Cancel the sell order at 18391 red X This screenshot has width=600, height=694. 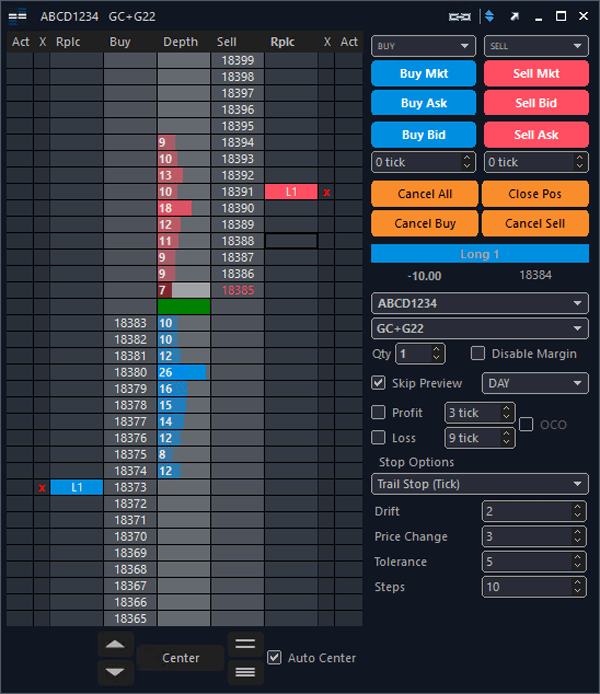pyautogui.click(x=327, y=193)
